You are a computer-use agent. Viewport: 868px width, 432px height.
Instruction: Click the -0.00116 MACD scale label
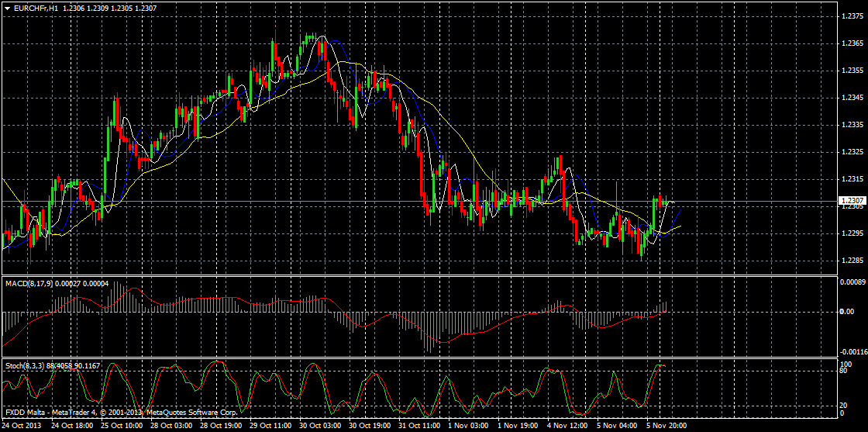pos(852,351)
